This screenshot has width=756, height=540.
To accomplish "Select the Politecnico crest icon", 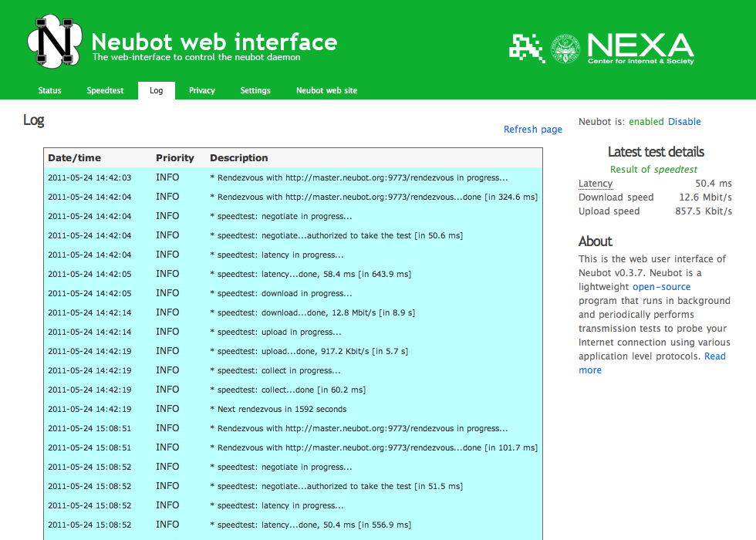I will pyautogui.click(x=565, y=47).
